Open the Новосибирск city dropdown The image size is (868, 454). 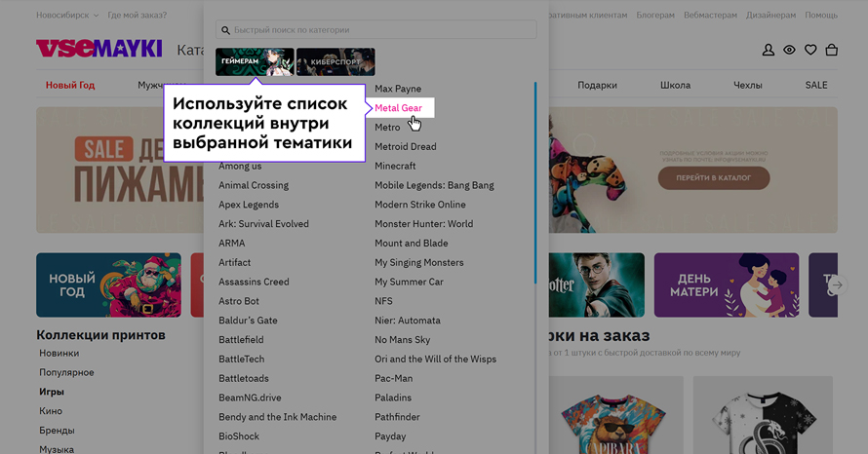pyautogui.click(x=67, y=15)
